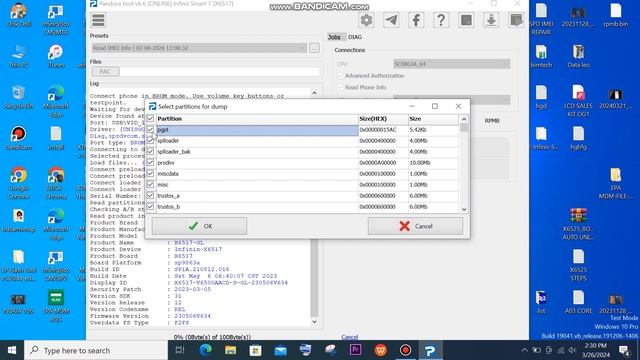Click the rightmost Pandora toolbar icon
The image size is (640, 360).
pos(516,20)
